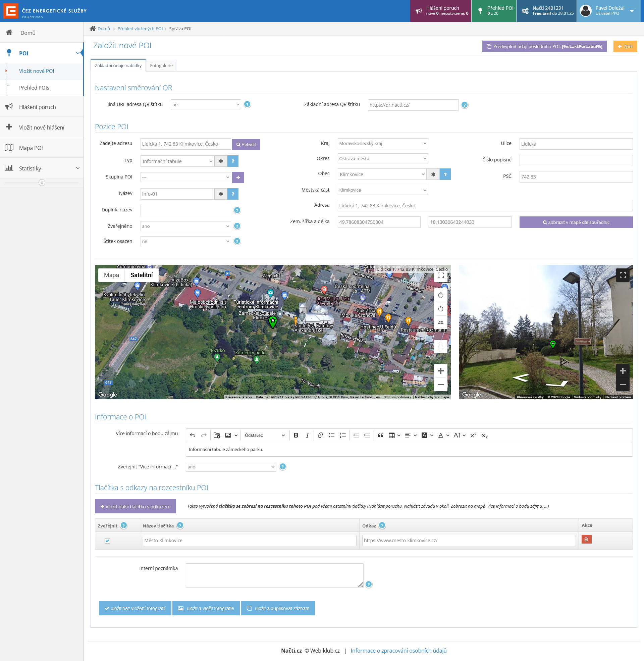
Task: Open the Typ dropdown Informační tabule
Action: (x=177, y=161)
